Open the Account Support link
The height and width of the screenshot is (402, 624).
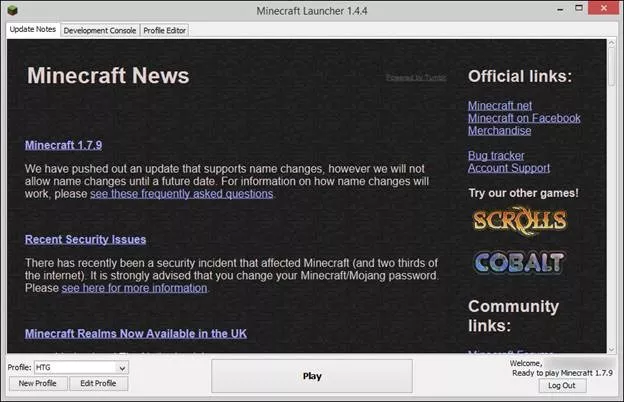click(x=509, y=168)
